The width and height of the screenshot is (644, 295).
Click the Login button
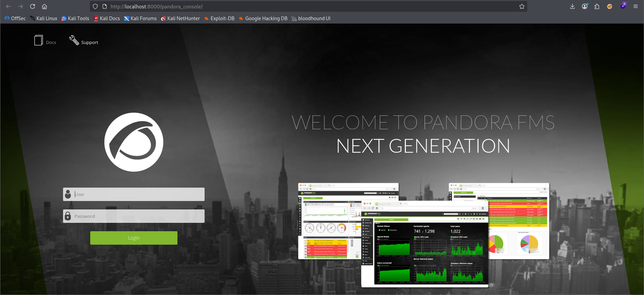click(x=134, y=238)
